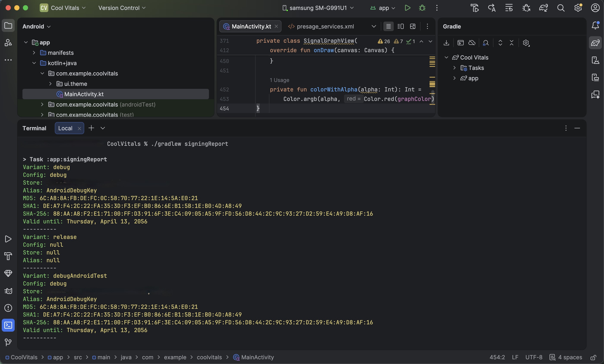This screenshot has width=604, height=364.
Task: Select MainActivity.kt in project tree
Action: pyautogui.click(x=115, y=94)
